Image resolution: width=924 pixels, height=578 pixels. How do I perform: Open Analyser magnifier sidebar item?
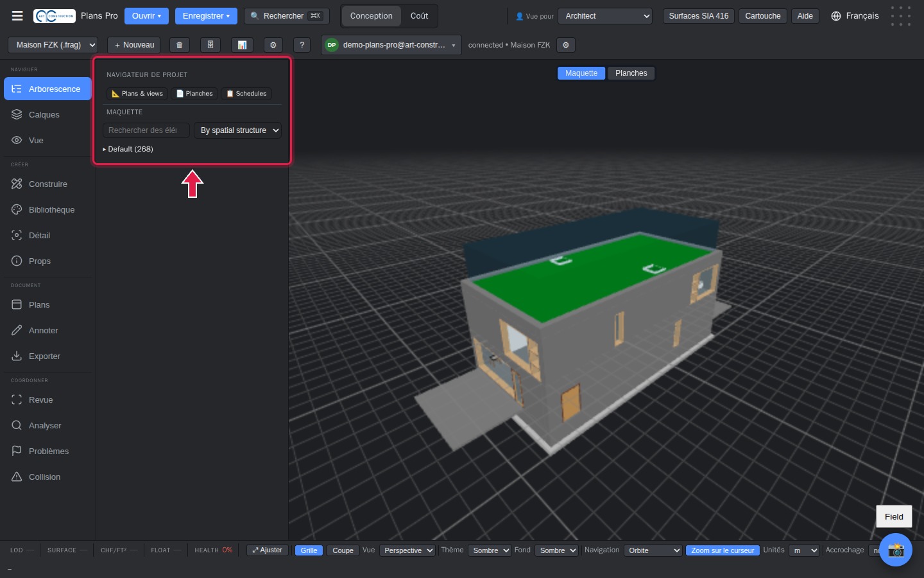tap(47, 426)
